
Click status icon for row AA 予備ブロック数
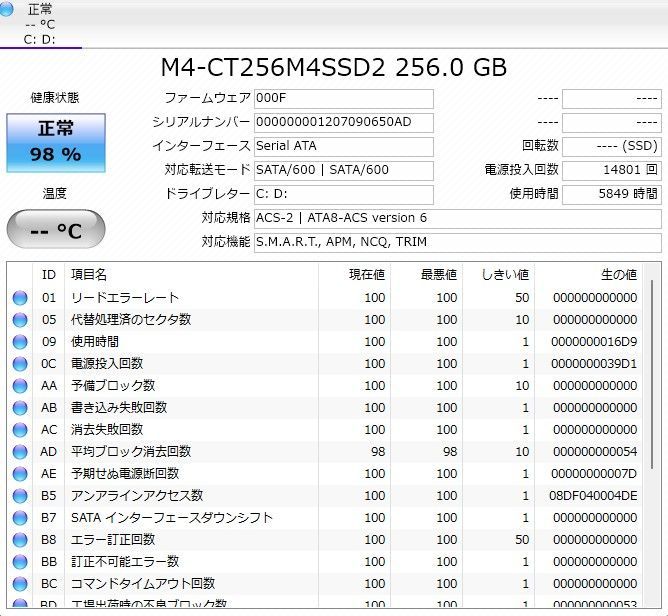coord(20,386)
